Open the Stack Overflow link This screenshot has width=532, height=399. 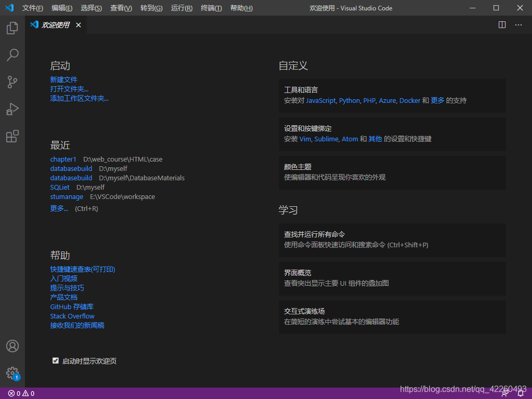[72, 316]
